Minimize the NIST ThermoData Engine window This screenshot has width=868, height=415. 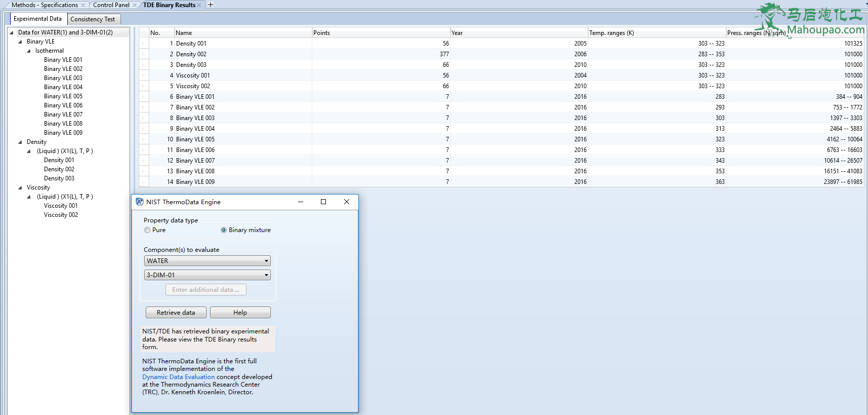click(x=301, y=202)
